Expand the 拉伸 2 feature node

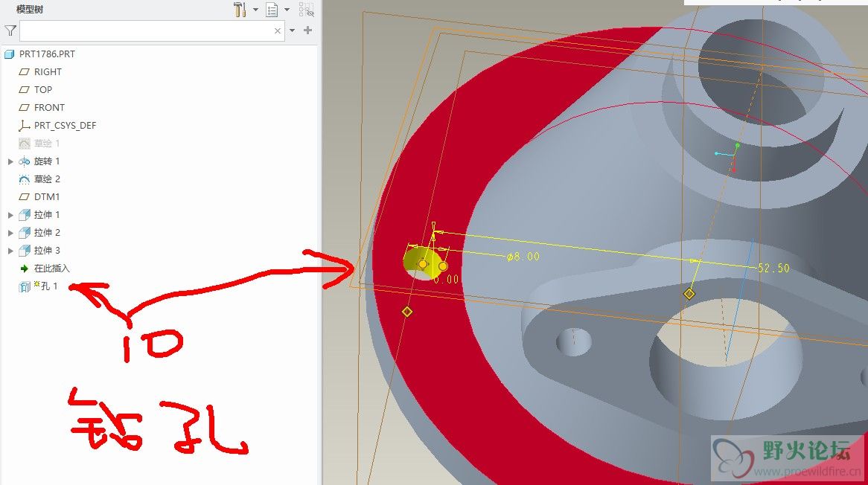(10, 233)
